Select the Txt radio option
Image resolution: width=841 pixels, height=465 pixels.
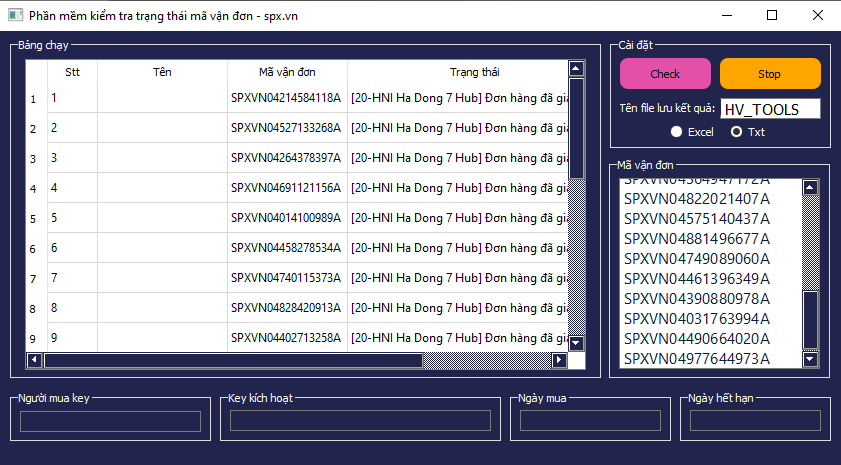(737, 131)
